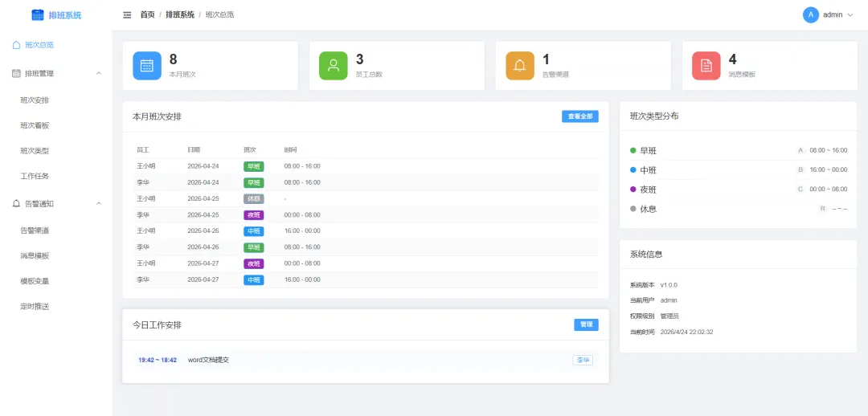Click the 管理员 permission value
The height and width of the screenshot is (416, 868).
pos(669,316)
